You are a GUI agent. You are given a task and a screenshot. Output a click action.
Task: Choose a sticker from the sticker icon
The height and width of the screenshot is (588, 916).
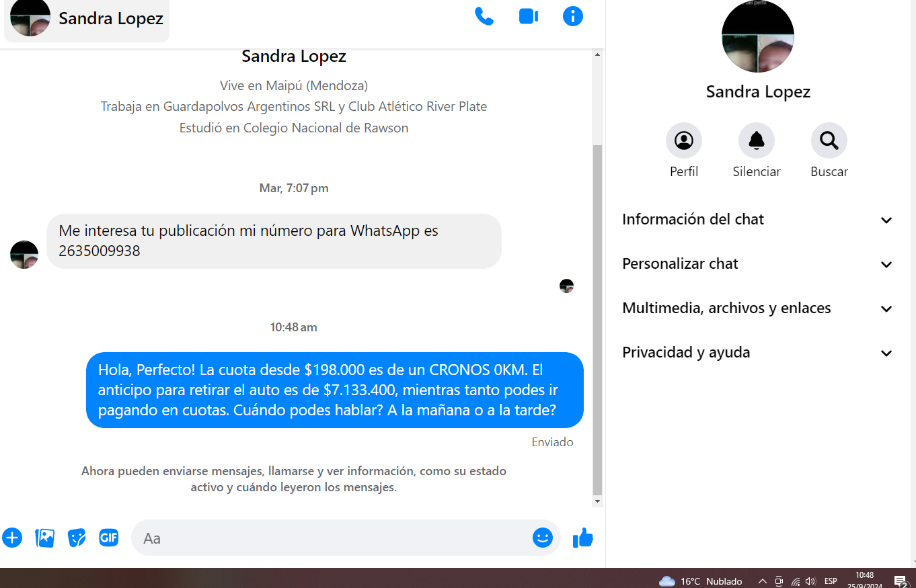[x=77, y=538]
